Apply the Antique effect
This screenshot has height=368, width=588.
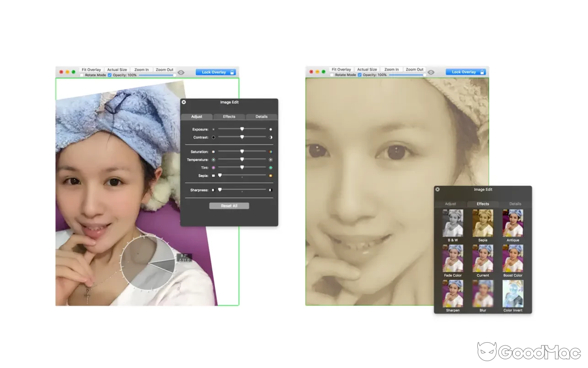click(x=513, y=223)
